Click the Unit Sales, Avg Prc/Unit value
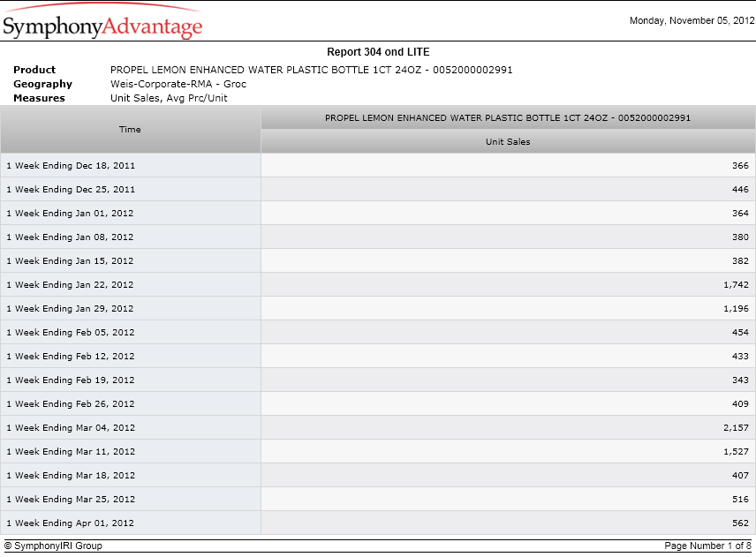Viewport: 756px width, 557px height. click(169, 98)
